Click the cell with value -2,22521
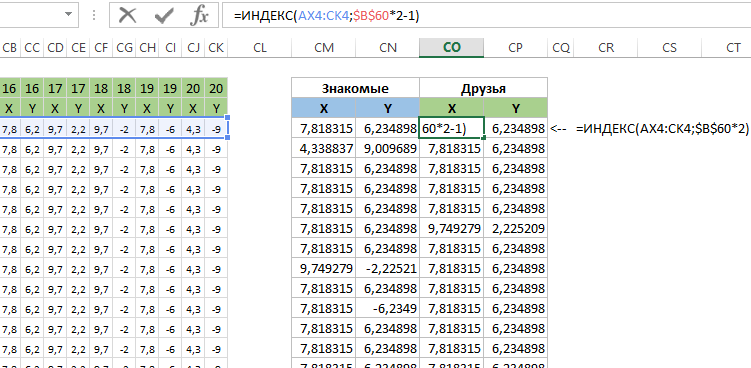Viewport: 751px width, 368px height. point(388,269)
